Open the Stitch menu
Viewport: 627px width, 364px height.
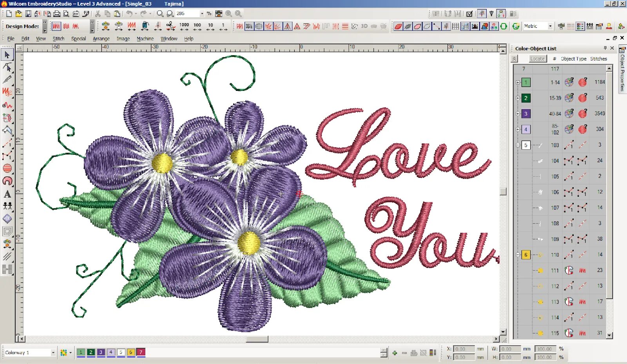58,38
